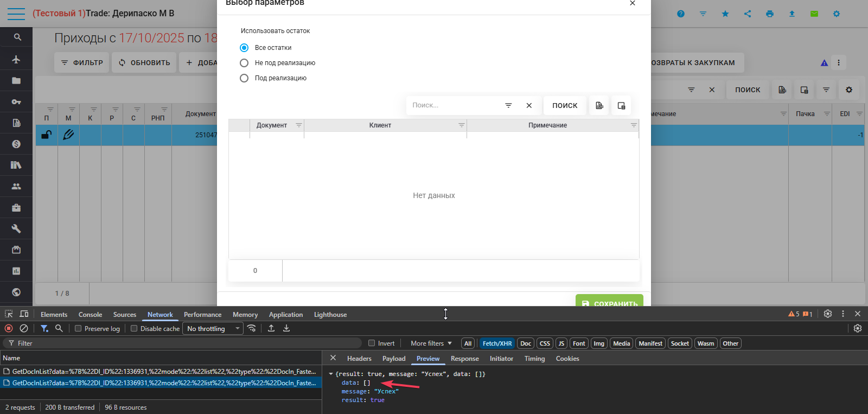This screenshot has height=414, width=868.
Task: Select the briefcase icon in sidebar
Action: click(16, 207)
